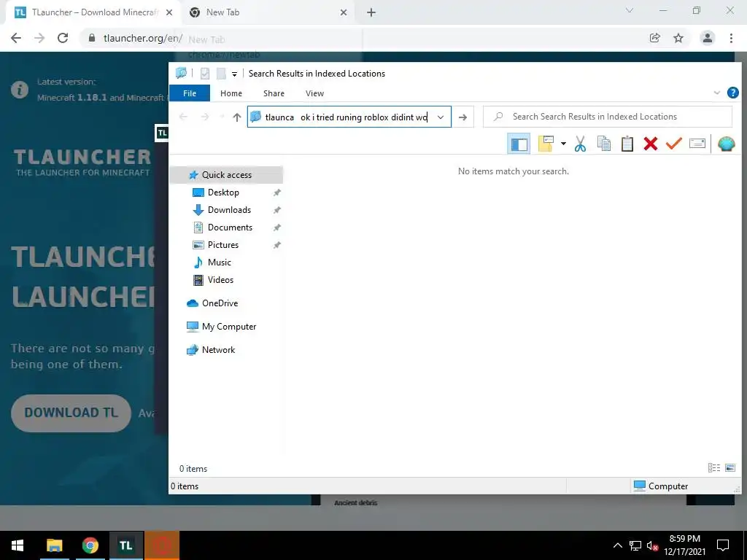The image size is (747, 560).
Task: Close the New Tab Chrome tab
Action: [344, 13]
